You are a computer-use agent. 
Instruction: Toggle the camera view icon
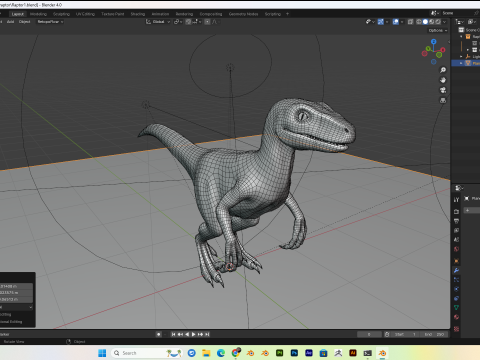tap(443, 90)
